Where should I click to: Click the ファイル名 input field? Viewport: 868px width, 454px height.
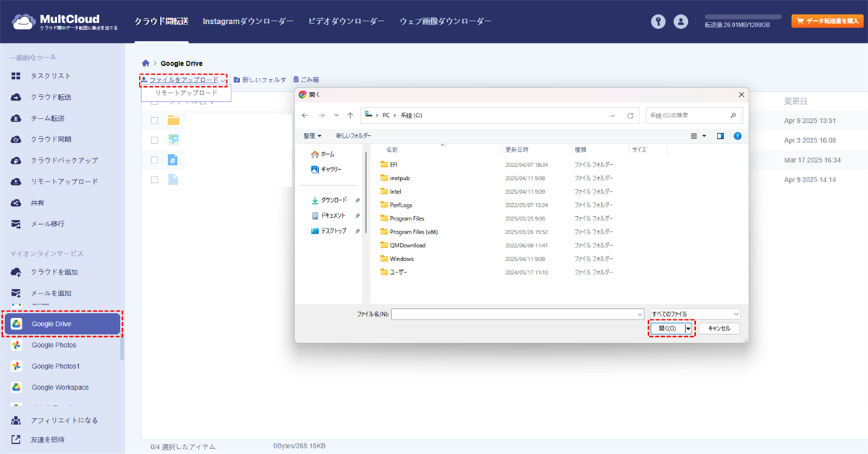pos(513,314)
